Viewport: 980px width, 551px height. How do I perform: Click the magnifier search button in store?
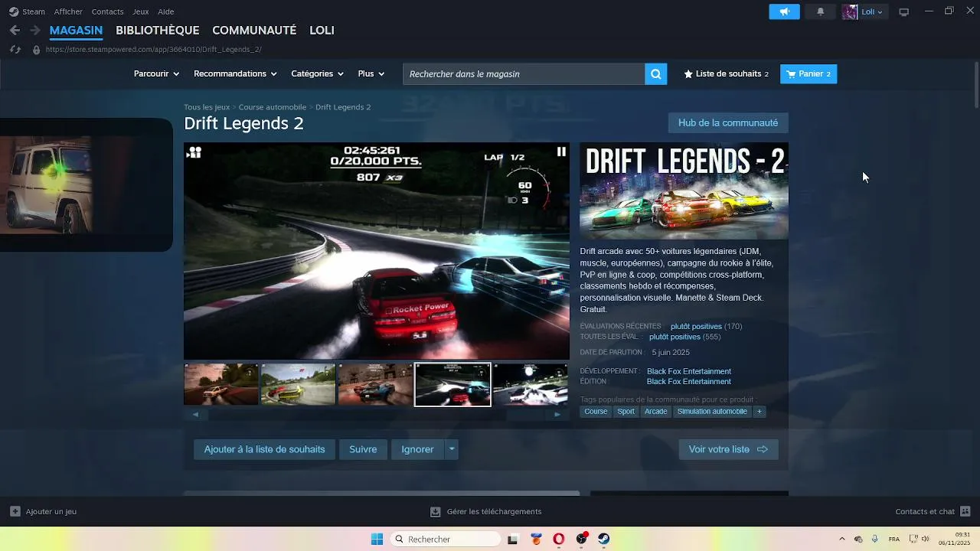(655, 74)
